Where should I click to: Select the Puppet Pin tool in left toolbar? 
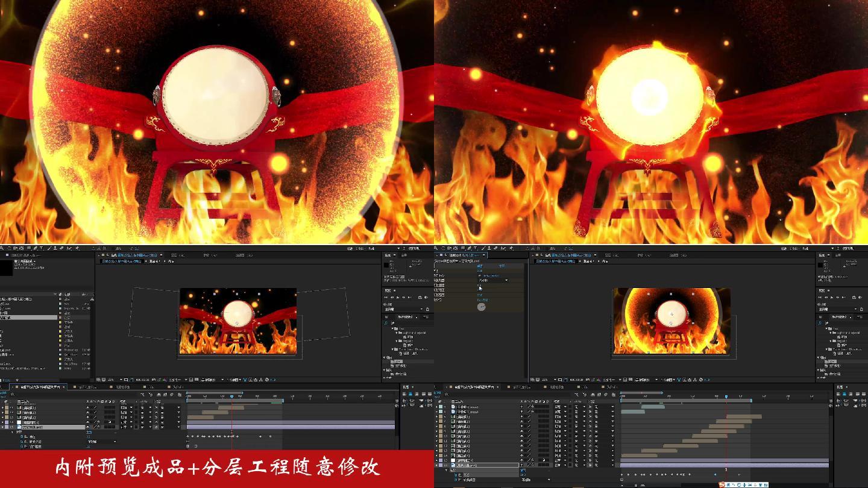[x=77, y=248]
